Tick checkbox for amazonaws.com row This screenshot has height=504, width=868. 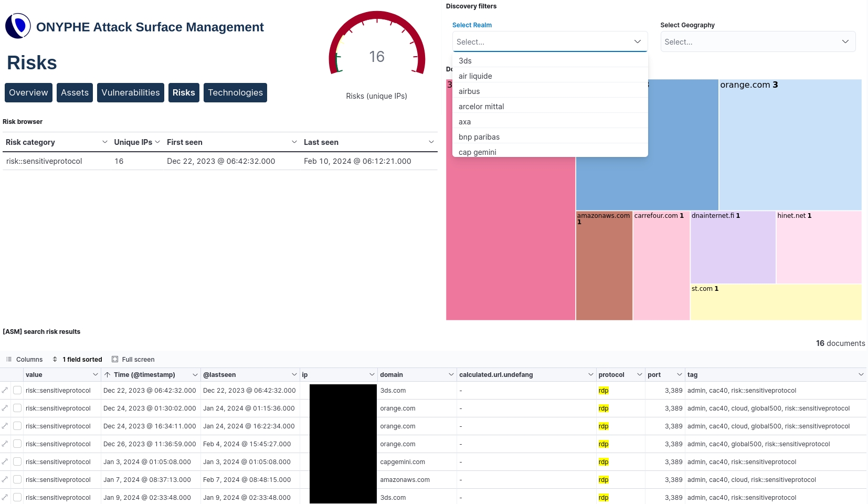[x=17, y=479]
